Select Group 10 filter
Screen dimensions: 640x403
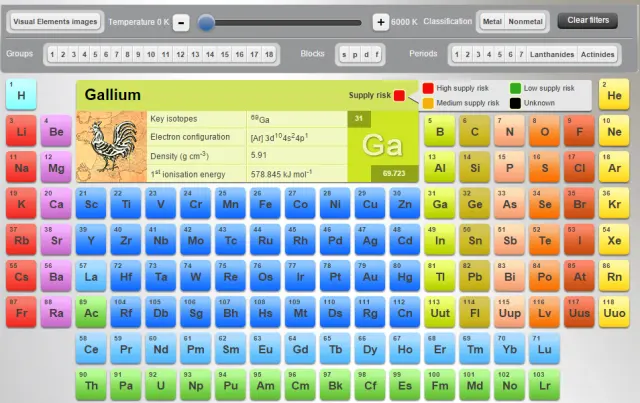pos(151,54)
